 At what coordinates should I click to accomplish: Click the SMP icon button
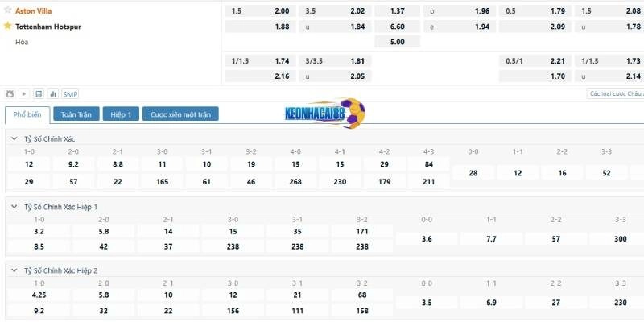70,93
